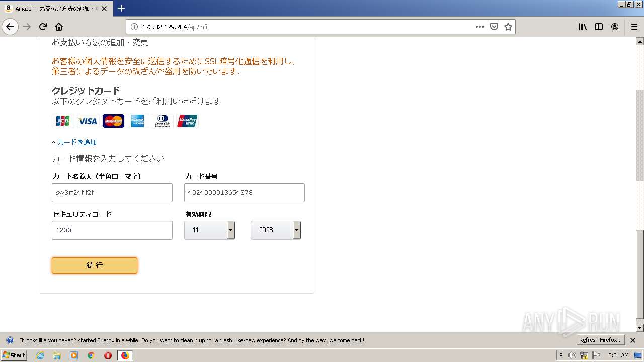Click the SSL security notice text

pos(174,66)
